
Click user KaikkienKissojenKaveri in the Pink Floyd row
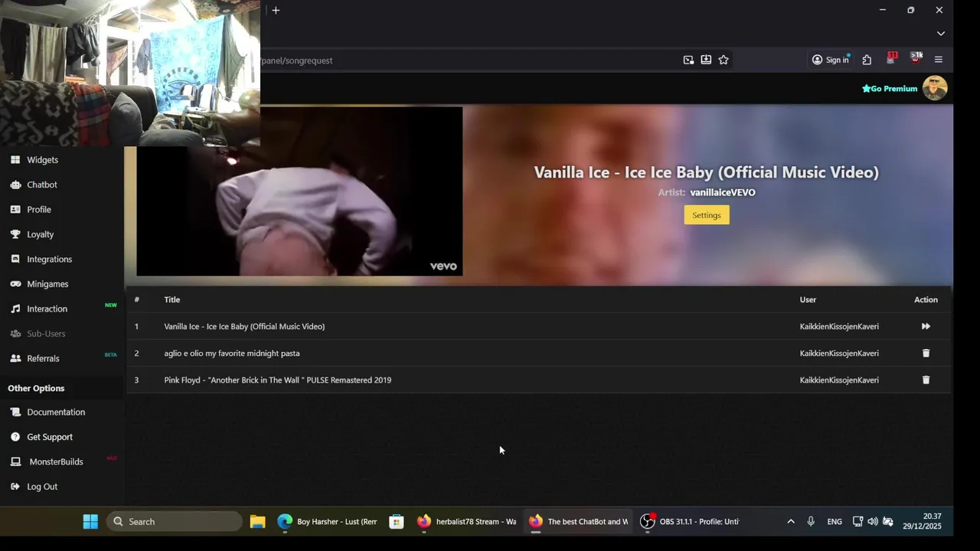click(x=839, y=380)
